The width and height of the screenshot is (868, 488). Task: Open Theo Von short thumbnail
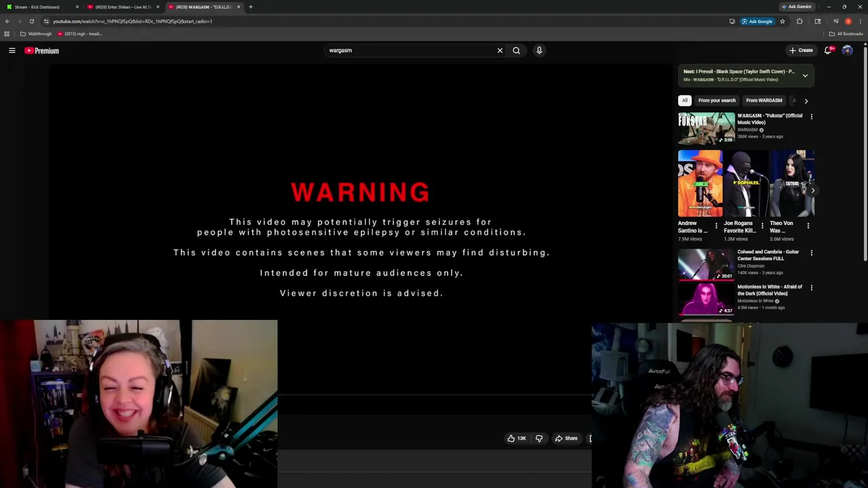point(792,184)
